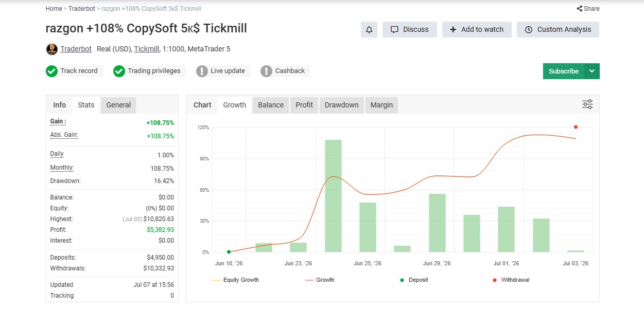Click the Deposits value $4,950.00
644x309 pixels.
coord(160,258)
